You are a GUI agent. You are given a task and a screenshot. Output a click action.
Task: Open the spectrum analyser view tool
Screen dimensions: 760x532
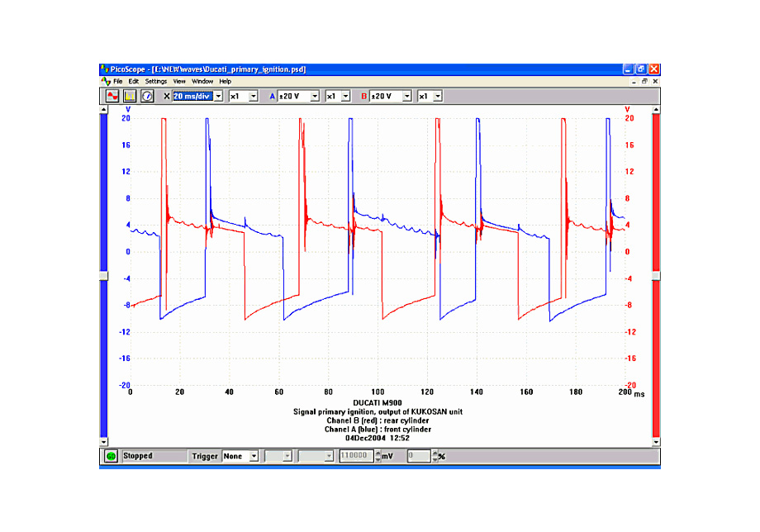pyautogui.click(x=130, y=96)
